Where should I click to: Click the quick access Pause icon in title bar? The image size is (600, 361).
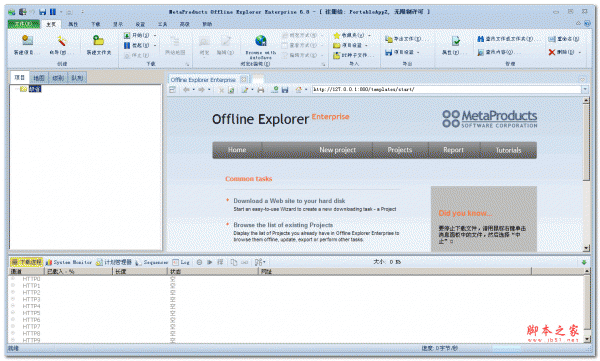(x=53, y=12)
